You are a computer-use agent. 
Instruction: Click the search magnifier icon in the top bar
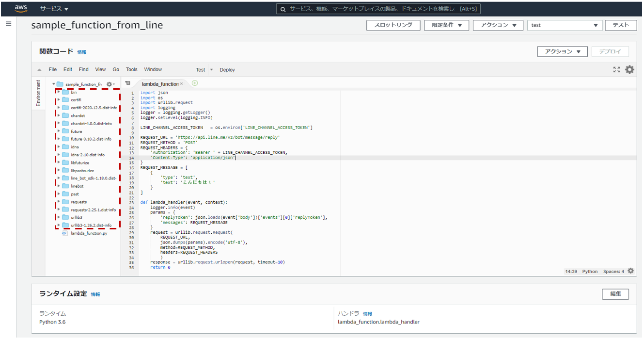283,9
